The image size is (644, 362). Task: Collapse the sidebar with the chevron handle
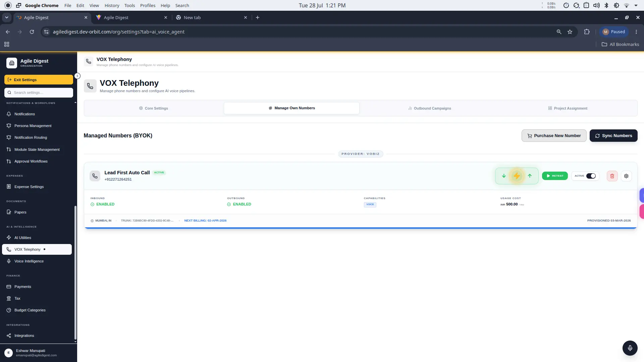pyautogui.click(x=77, y=76)
